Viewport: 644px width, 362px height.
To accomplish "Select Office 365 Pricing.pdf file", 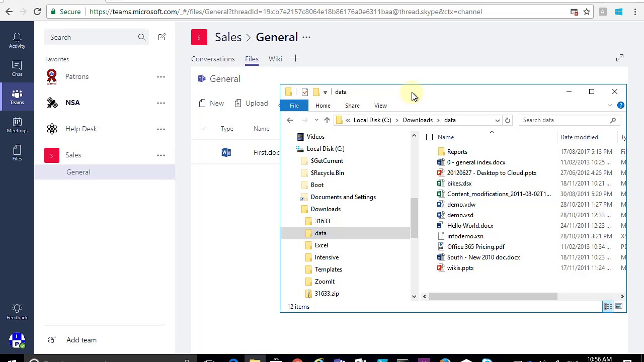I will coord(476,247).
